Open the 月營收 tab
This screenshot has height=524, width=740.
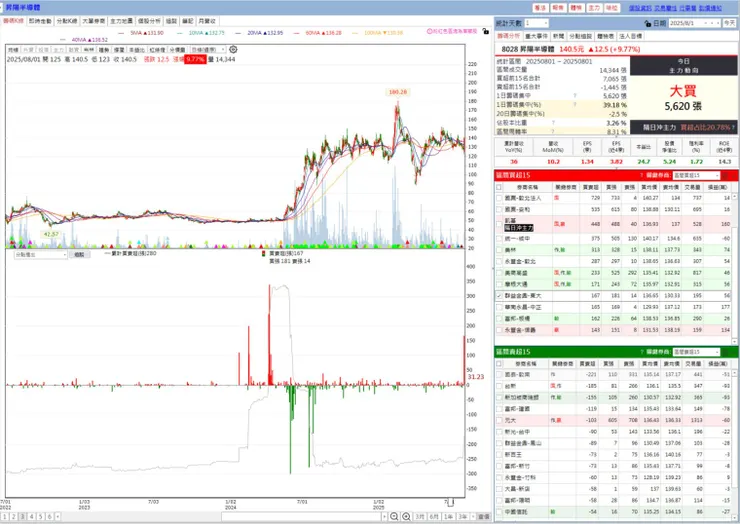(207, 21)
